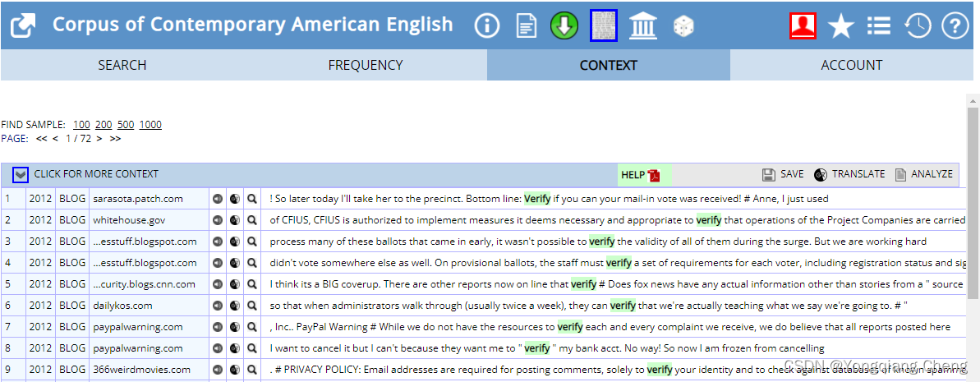Open the institution building icon
980x382 pixels.
pyautogui.click(x=642, y=25)
